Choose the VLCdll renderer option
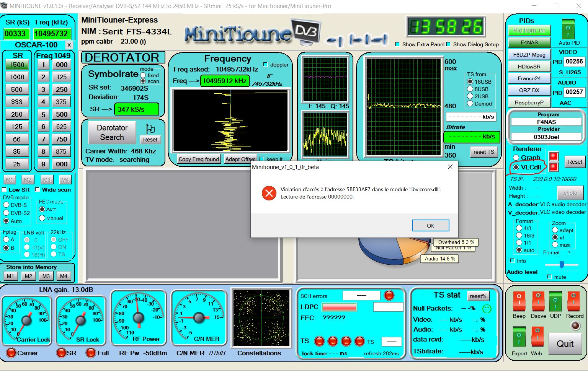The height and width of the screenshot is (371, 588). coord(516,167)
